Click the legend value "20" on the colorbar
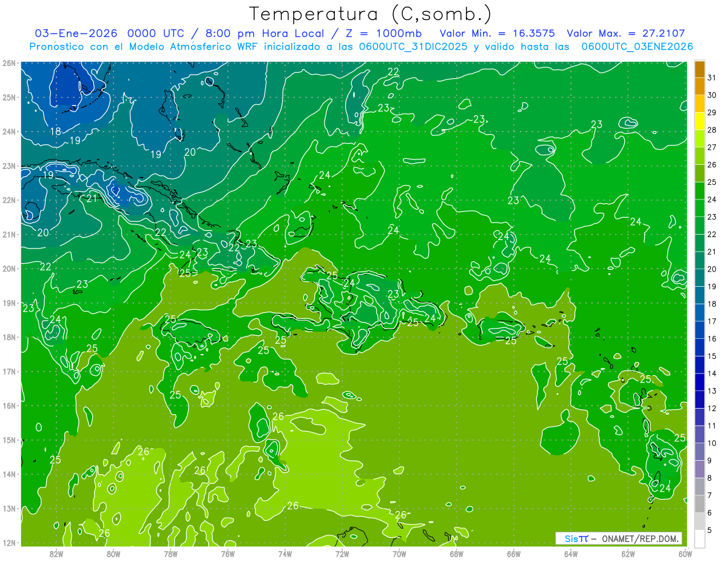The height and width of the screenshot is (562, 728). tap(712, 269)
